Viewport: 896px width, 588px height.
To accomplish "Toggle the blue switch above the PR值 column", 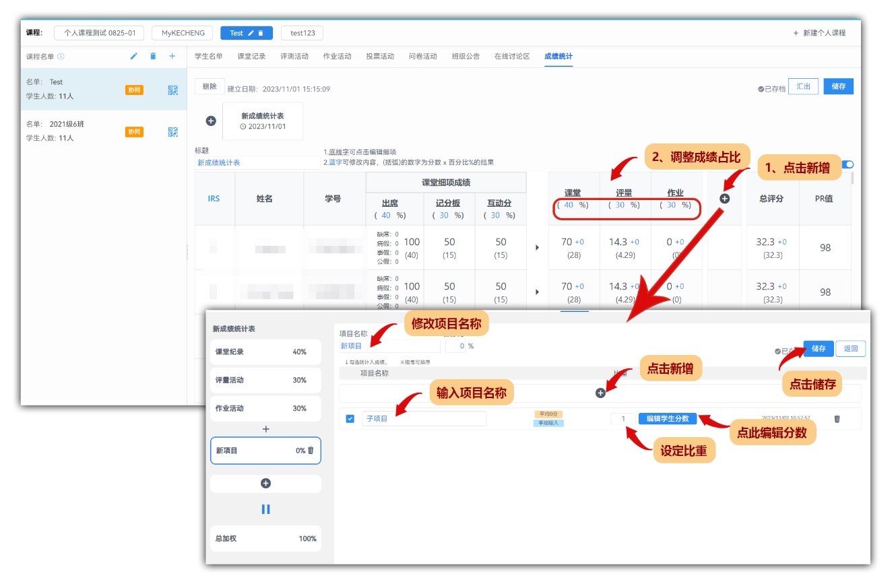I will point(847,164).
